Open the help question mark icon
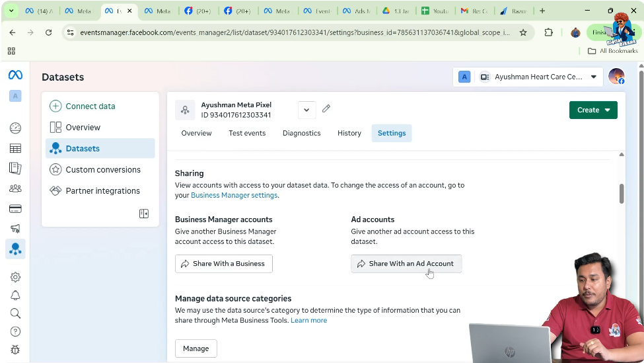 (x=15, y=331)
